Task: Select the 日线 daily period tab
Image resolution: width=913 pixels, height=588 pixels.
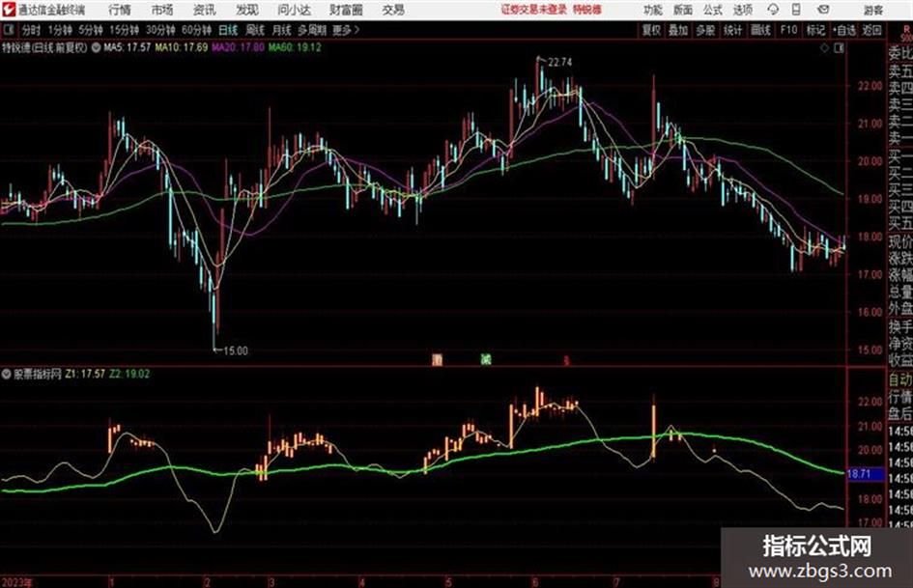Action: pyautogui.click(x=228, y=30)
